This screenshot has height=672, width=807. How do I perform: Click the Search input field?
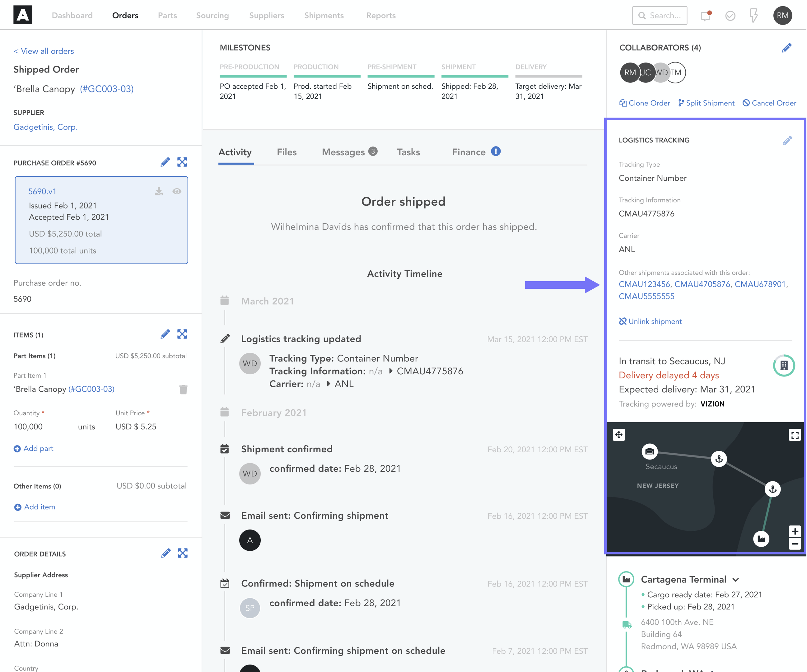coord(660,15)
